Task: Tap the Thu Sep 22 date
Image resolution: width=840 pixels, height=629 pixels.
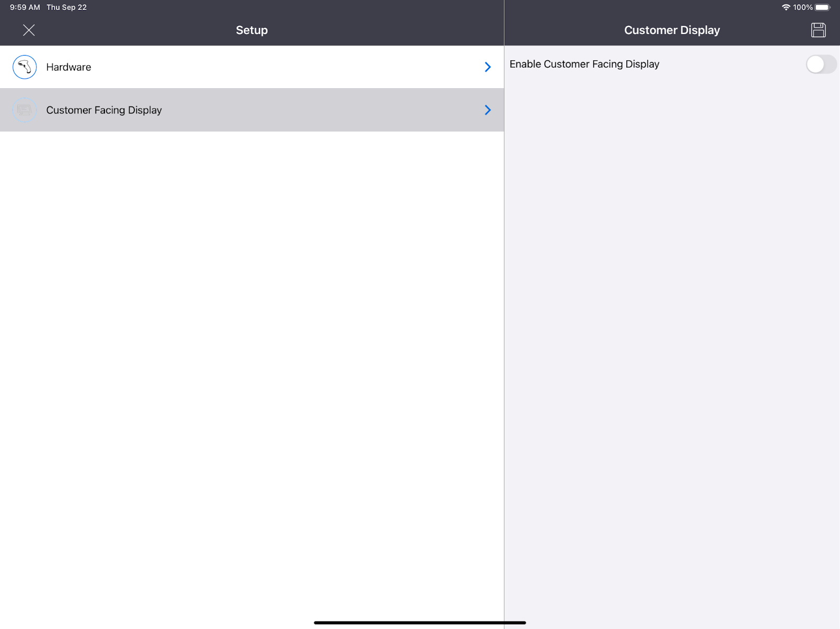Action: [67, 7]
